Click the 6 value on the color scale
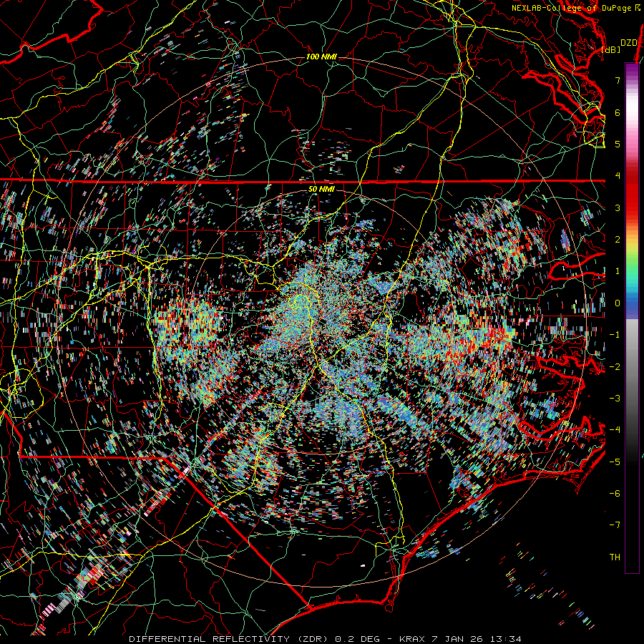Viewport: 644px width, 644px height. coord(618,112)
